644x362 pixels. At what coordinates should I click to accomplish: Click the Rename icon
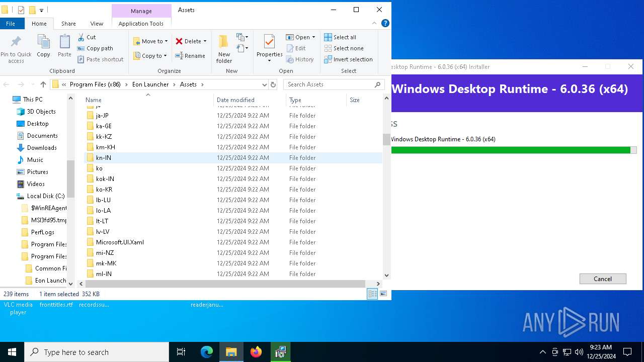[x=179, y=56]
